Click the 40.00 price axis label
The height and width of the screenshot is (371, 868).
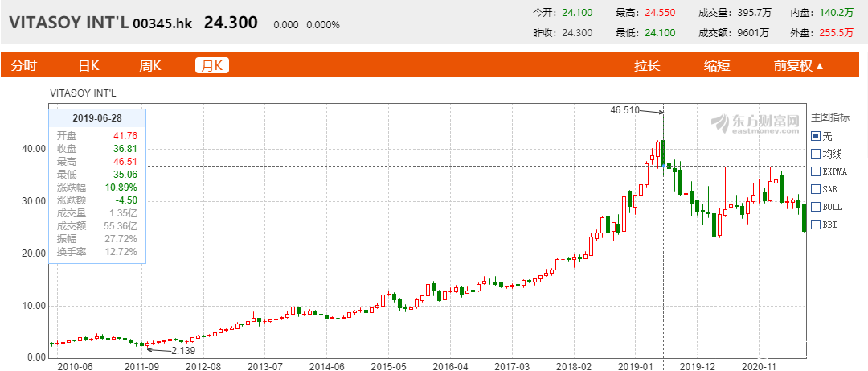pos(33,149)
